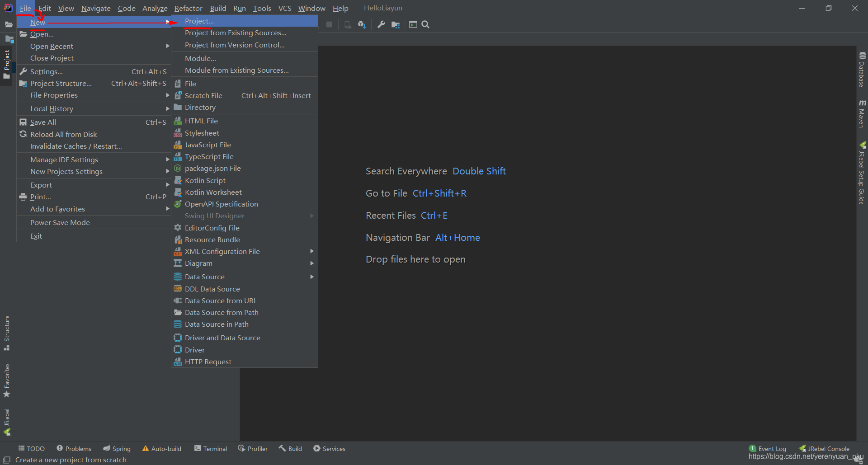Create a new EditorConfig File

pyautogui.click(x=245, y=228)
